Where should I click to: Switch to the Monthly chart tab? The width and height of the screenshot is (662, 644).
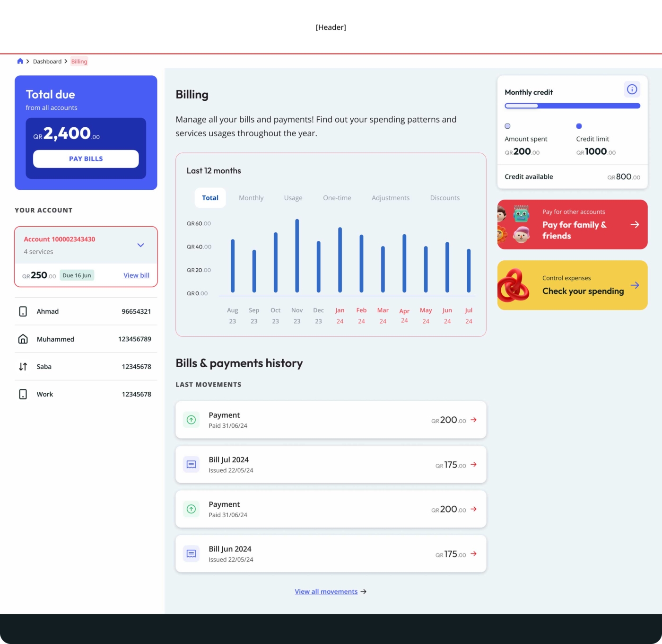pyautogui.click(x=251, y=198)
